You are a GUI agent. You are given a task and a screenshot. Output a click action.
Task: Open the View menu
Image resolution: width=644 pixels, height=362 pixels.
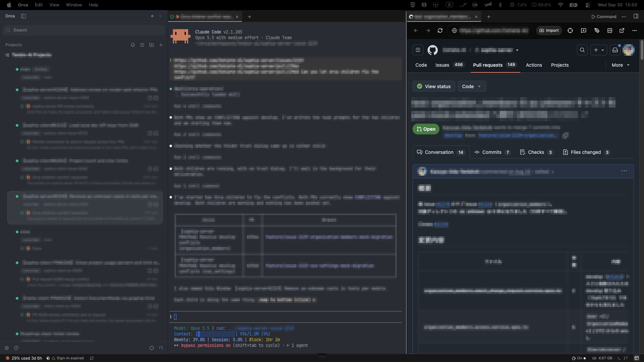(54, 5)
